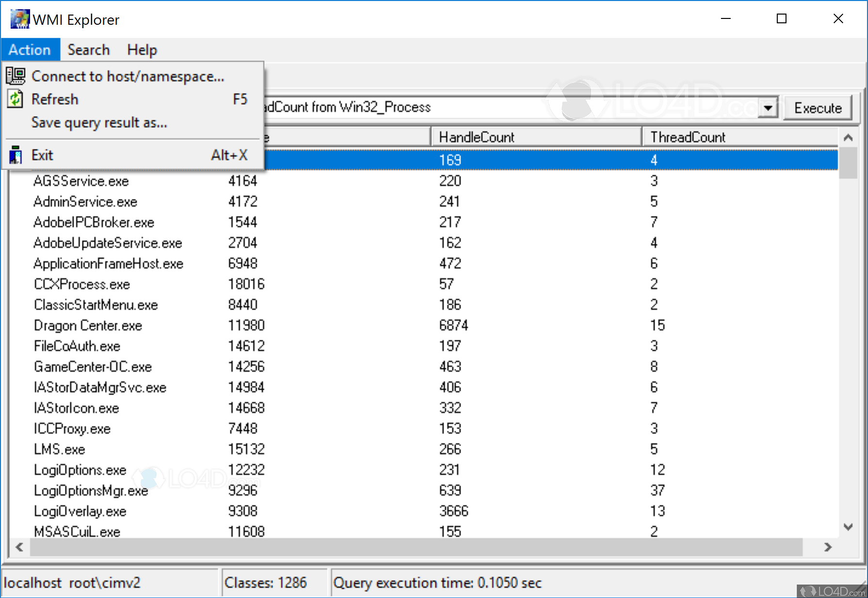Select the LogiOverlay.exe row
This screenshot has width=868, height=598.
pos(424,511)
